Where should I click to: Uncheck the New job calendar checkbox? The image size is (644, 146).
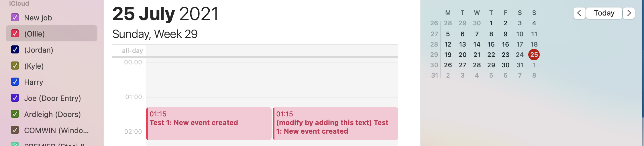tap(15, 18)
